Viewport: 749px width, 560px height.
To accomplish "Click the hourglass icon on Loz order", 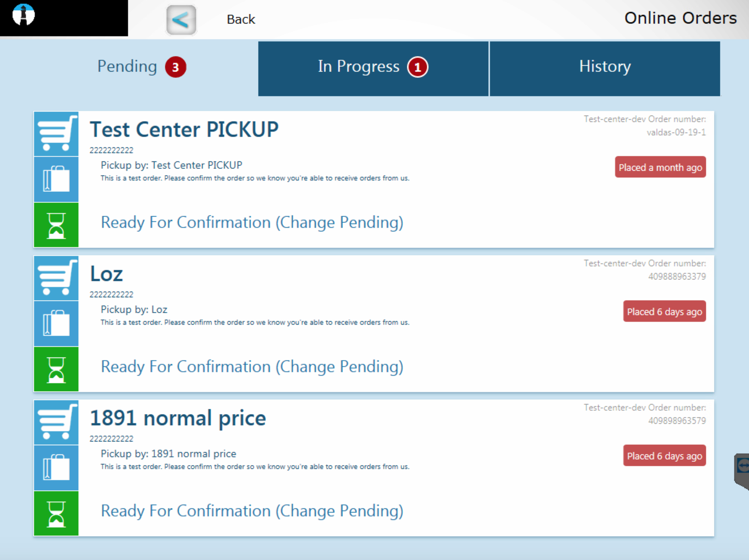I will coord(56,369).
